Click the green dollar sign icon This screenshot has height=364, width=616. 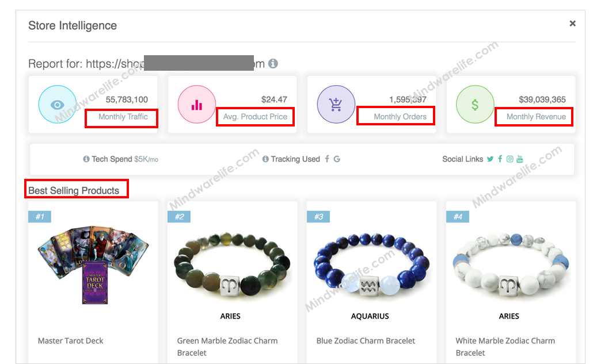(475, 104)
